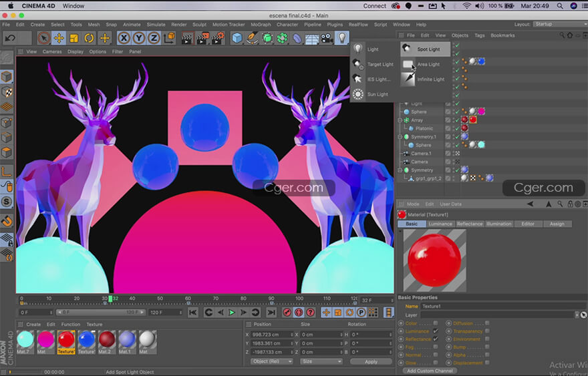
Task: Toggle the Z axis lock
Action: [x=154, y=38]
